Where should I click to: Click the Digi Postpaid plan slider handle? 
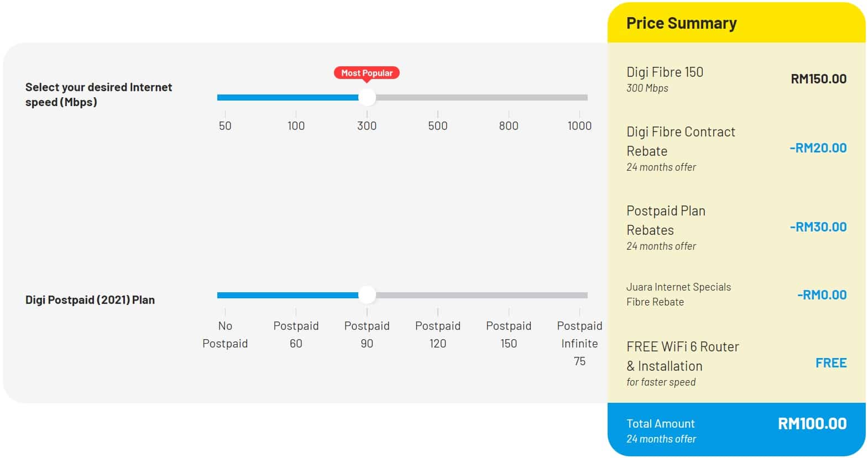tap(367, 295)
